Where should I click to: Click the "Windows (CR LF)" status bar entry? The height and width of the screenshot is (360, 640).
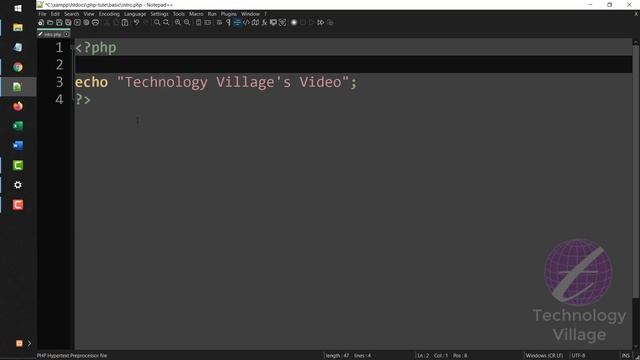[x=544, y=356]
